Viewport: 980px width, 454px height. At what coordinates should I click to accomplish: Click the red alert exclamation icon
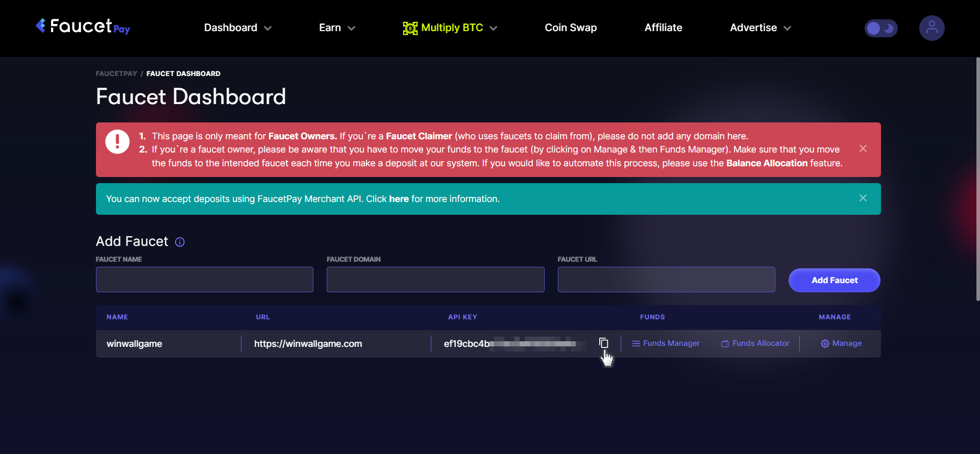tap(117, 141)
